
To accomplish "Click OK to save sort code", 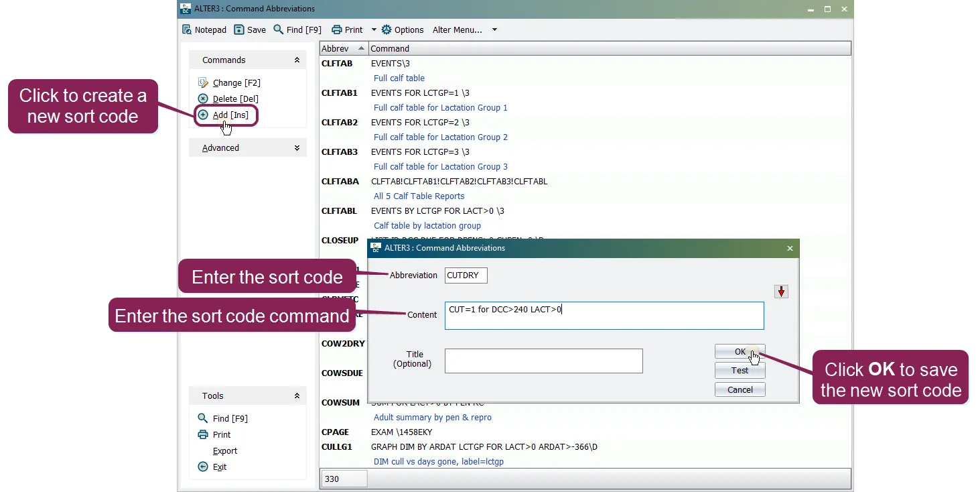I will tap(740, 351).
